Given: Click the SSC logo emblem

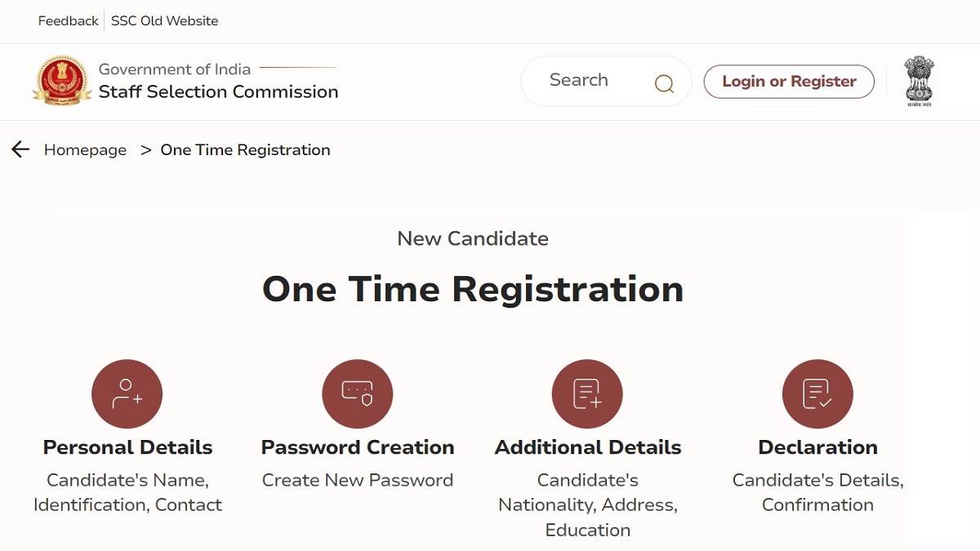Looking at the screenshot, I should pos(62,81).
